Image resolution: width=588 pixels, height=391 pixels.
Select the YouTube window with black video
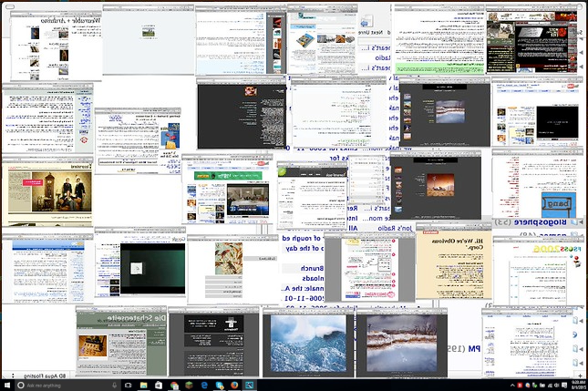[537, 112]
